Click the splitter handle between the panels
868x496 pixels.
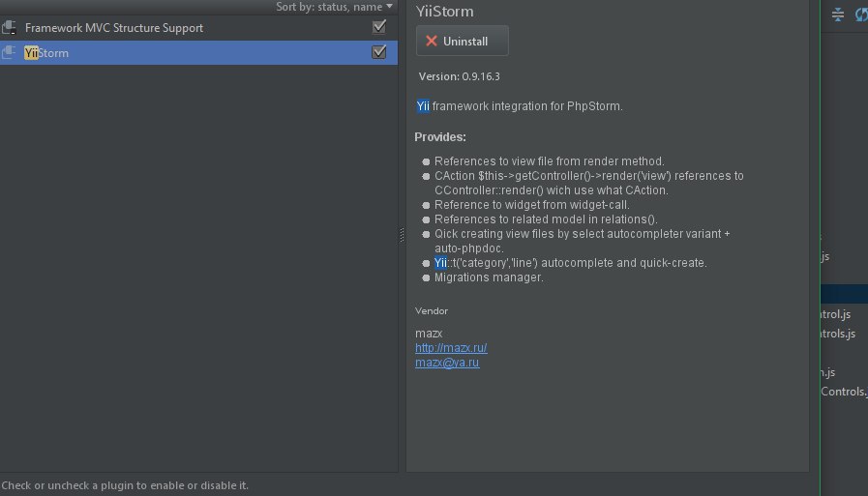[x=402, y=236]
